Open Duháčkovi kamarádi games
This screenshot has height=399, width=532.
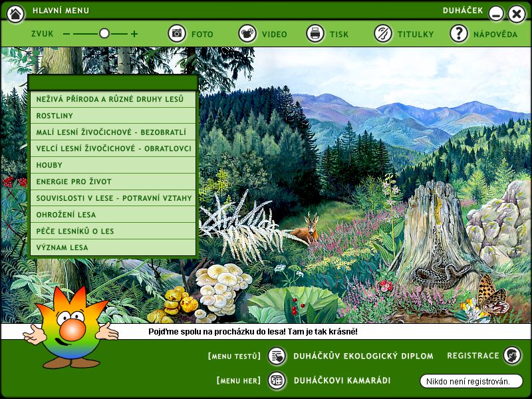342,380
